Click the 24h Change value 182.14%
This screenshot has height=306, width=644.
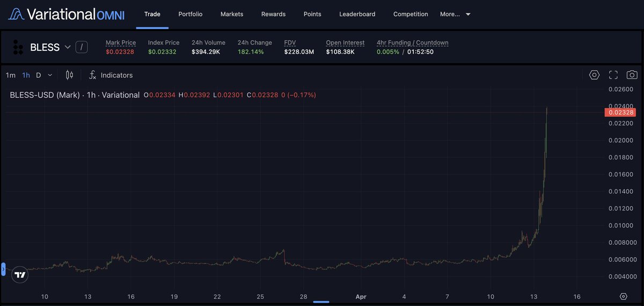point(251,52)
